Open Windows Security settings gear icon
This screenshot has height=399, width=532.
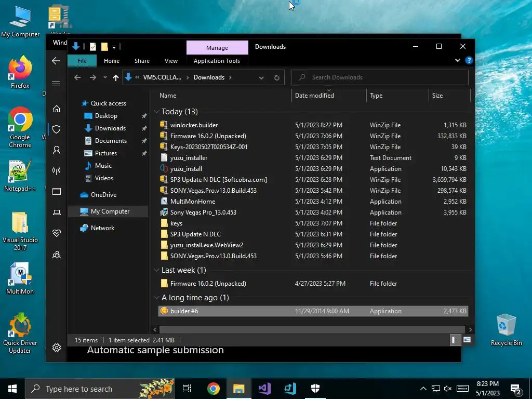point(57,348)
